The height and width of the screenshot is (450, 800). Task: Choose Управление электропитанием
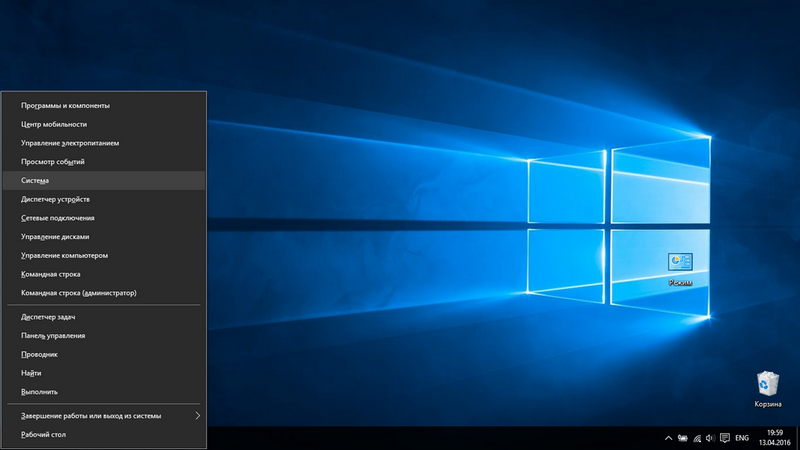coord(104,143)
